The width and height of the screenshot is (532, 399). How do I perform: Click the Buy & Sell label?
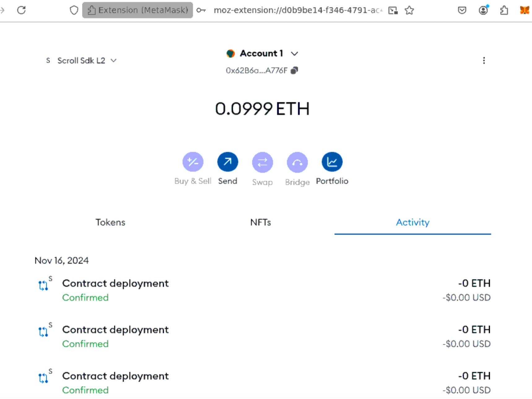tap(193, 181)
